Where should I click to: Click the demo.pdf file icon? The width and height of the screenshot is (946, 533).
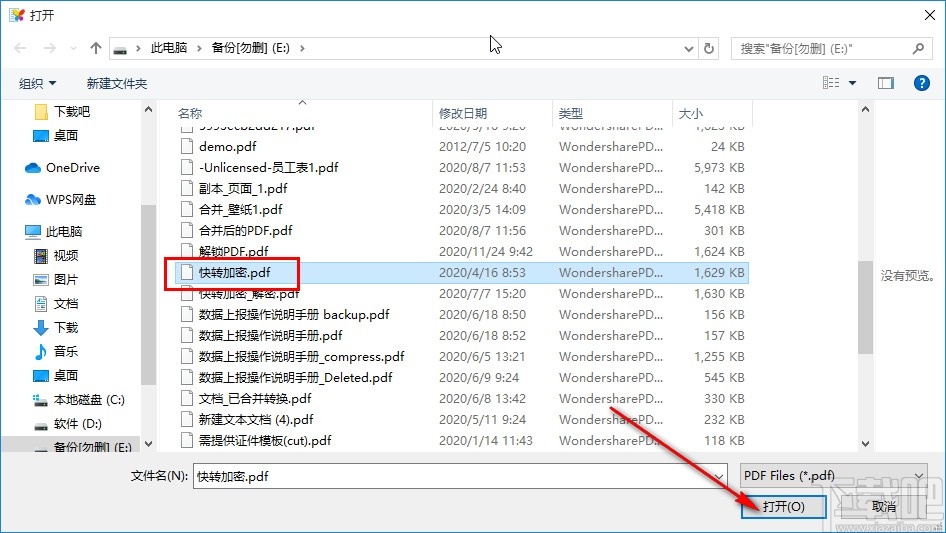pyautogui.click(x=188, y=146)
